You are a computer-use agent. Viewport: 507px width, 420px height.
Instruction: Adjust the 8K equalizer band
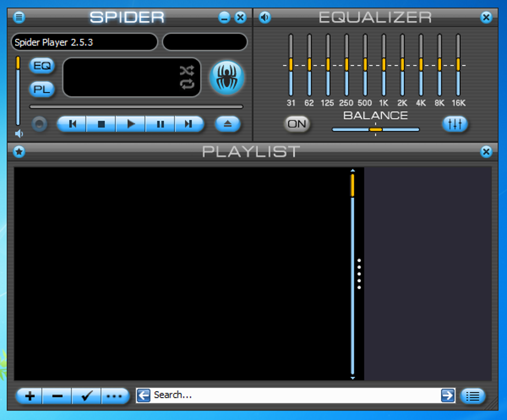[439, 65]
